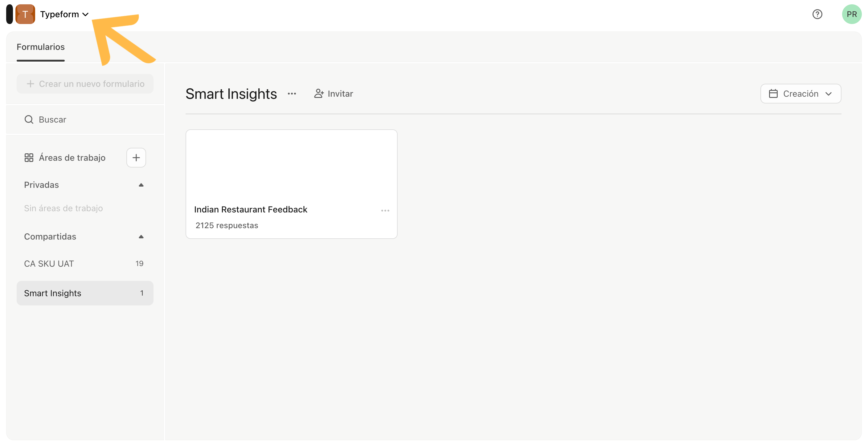The image size is (868, 444).
Task: Open the PR user profile avatar
Action: pyautogui.click(x=851, y=14)
